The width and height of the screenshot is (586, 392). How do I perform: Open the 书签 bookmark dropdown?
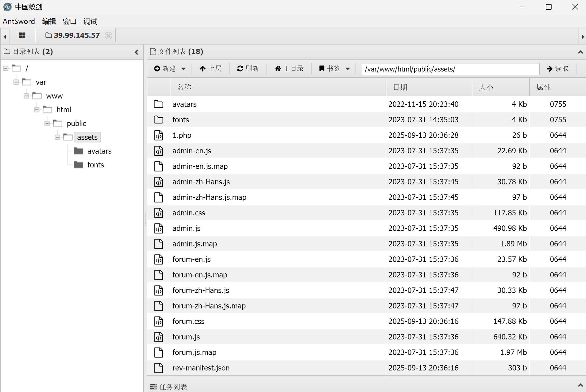[348, 69]
